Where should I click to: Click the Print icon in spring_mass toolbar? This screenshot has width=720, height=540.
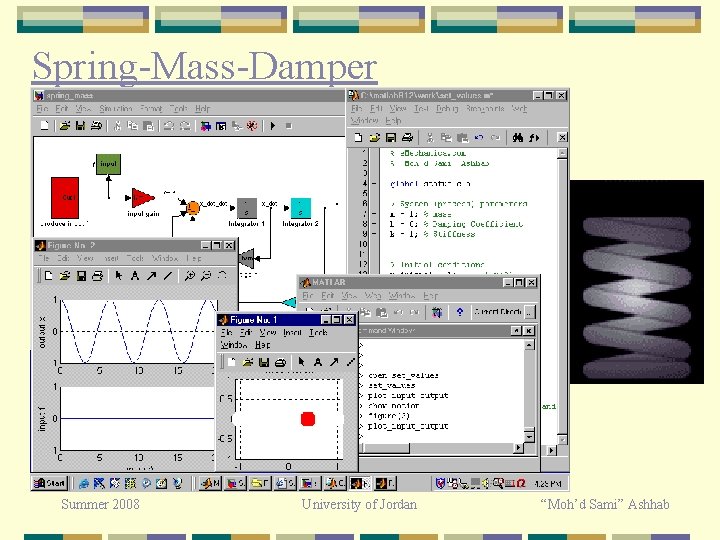point(96,125)
